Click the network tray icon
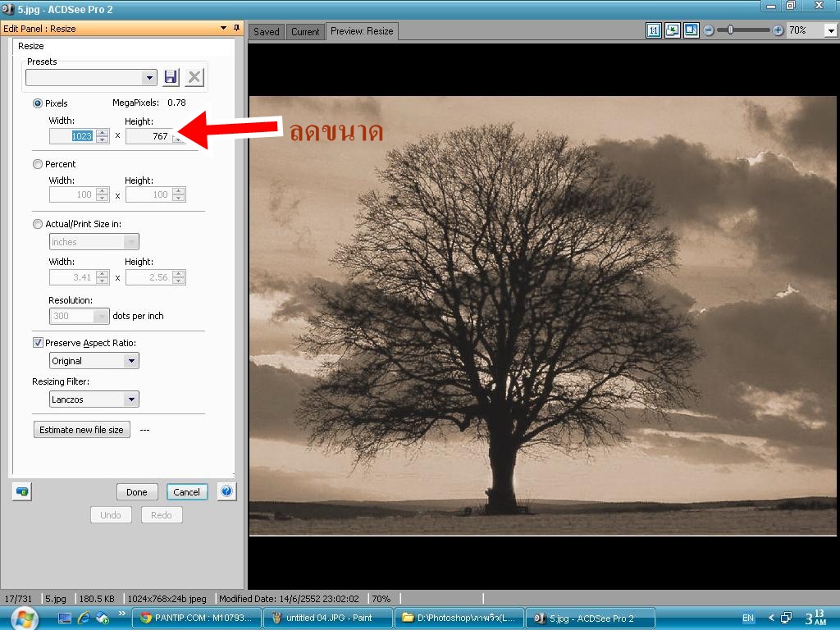 (786, 619)
